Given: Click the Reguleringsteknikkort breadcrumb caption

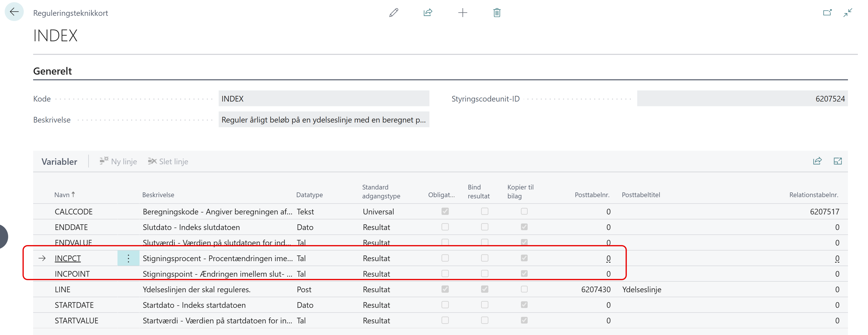Looking at the screenshot, I should 70,13.
